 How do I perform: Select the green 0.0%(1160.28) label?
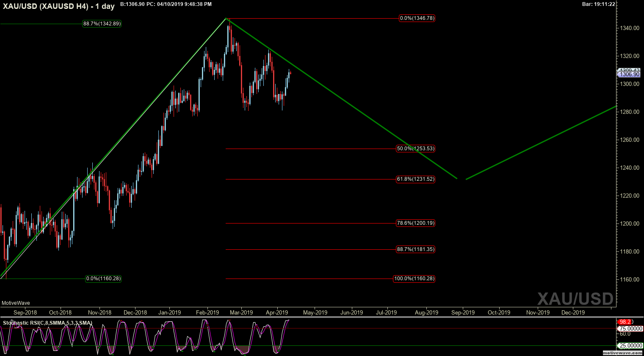[103, 279]
